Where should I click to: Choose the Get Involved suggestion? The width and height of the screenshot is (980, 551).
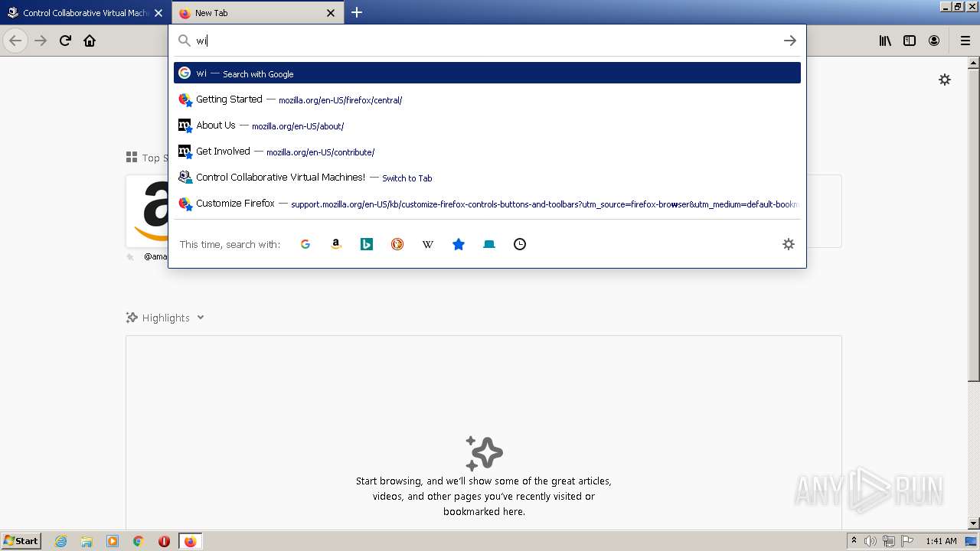click(x=487, y=152)
